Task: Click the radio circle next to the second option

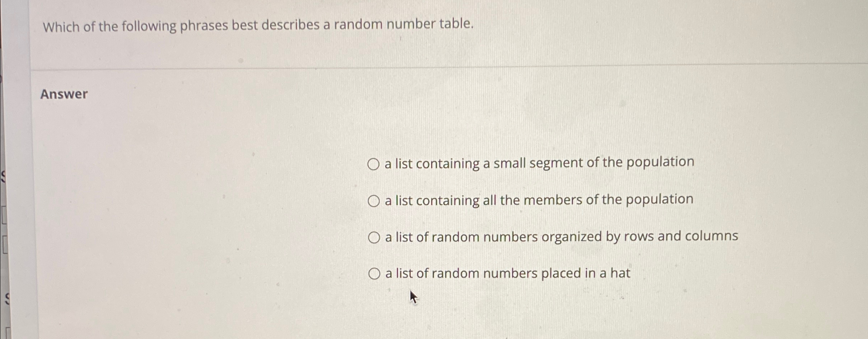Action: click(374, 201)
